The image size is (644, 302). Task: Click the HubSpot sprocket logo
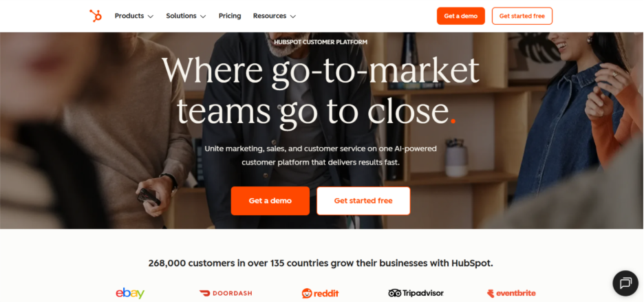(x=96, y=16)
